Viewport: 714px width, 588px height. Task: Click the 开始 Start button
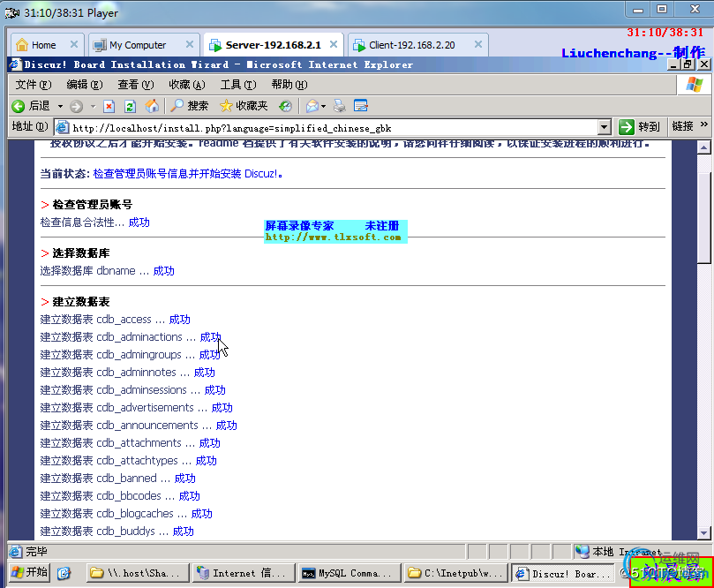(x=29, y=572)
